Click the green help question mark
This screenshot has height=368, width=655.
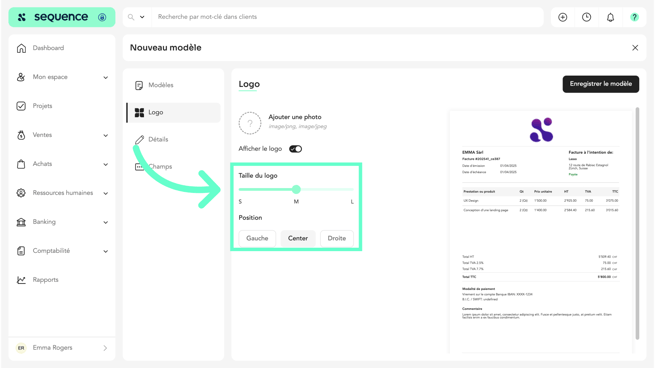(635, 17)
